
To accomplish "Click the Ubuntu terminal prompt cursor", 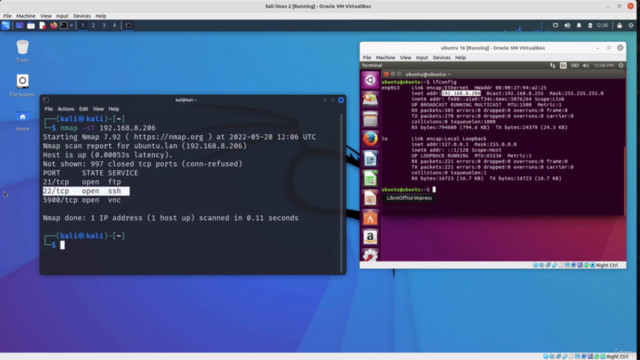I will coord(434,189).
